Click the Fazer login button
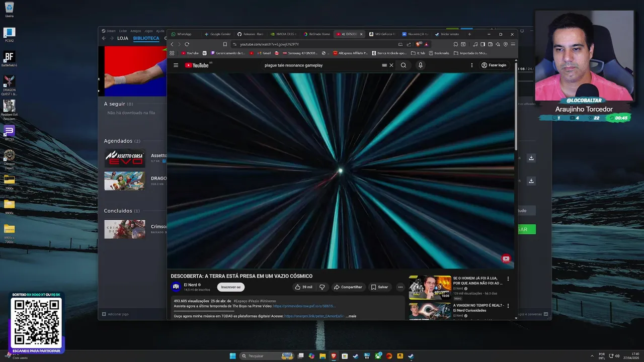Viewport: 644px width, 362px height. tap(494, 65)
